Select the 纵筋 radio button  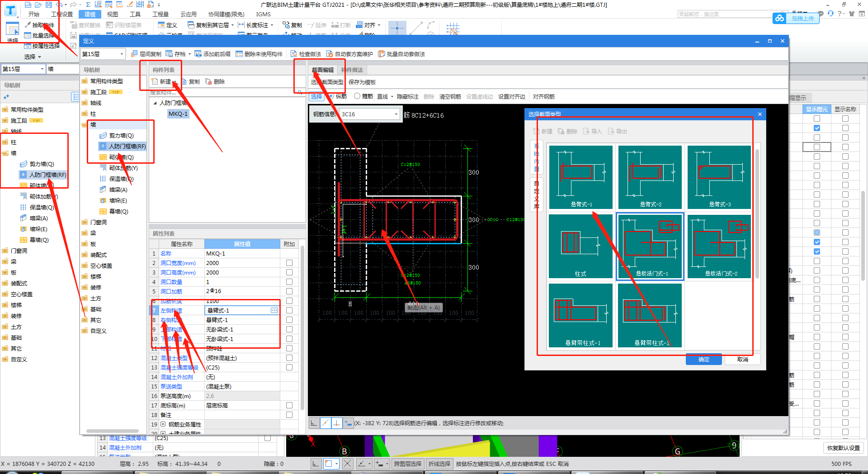331,96
